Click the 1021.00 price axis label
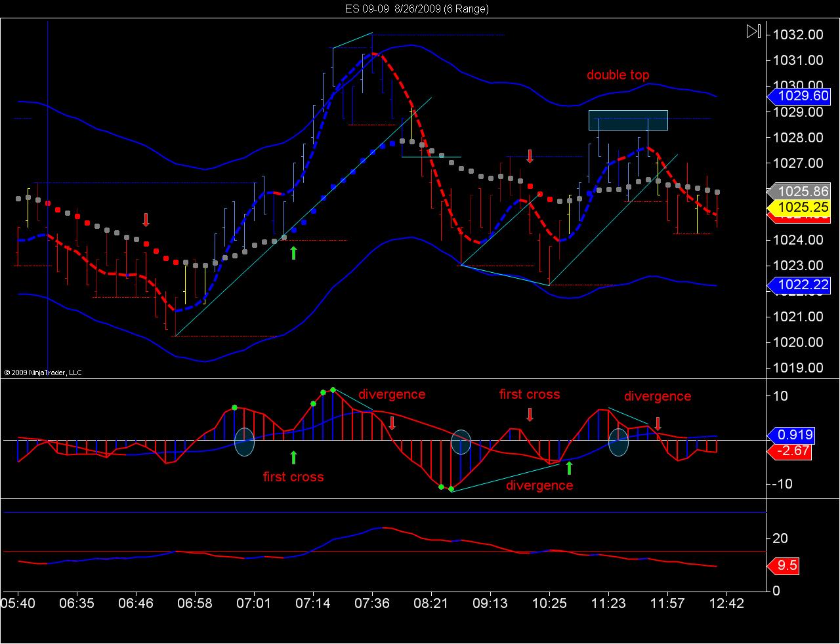This screenshot has height=644, width=840. (797, 316)
